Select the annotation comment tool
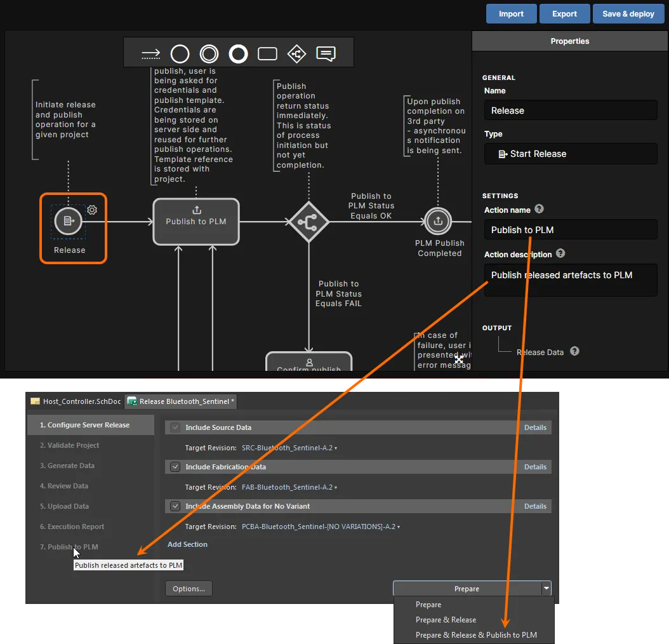Screen dimensions: 669x644 click(326, 53)
